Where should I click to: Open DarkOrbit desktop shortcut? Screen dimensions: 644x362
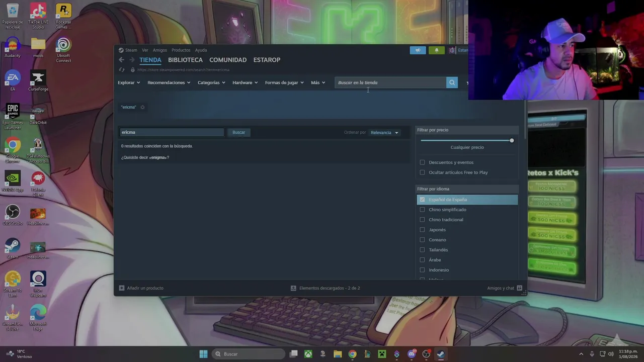[38, 114]
